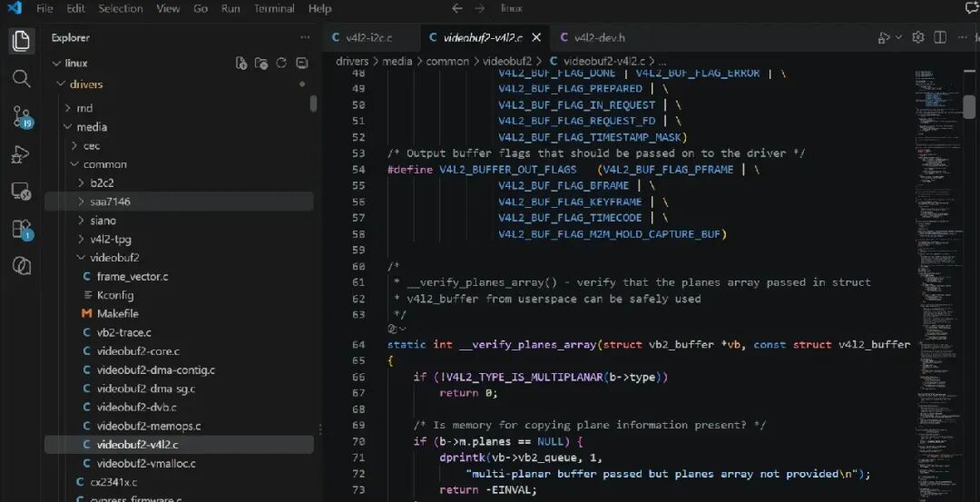980x502 pixels.
Task: Open the chat icon in title bar
Action: [x=971, y=8]
